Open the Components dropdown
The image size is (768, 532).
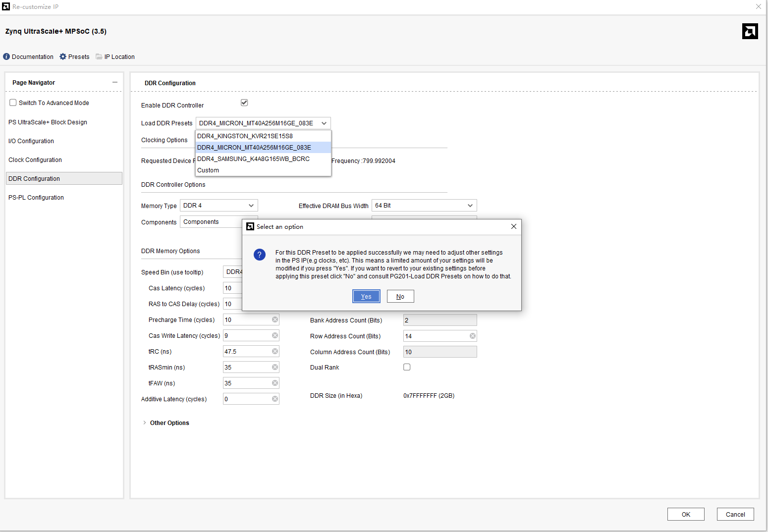pos(211,221)
